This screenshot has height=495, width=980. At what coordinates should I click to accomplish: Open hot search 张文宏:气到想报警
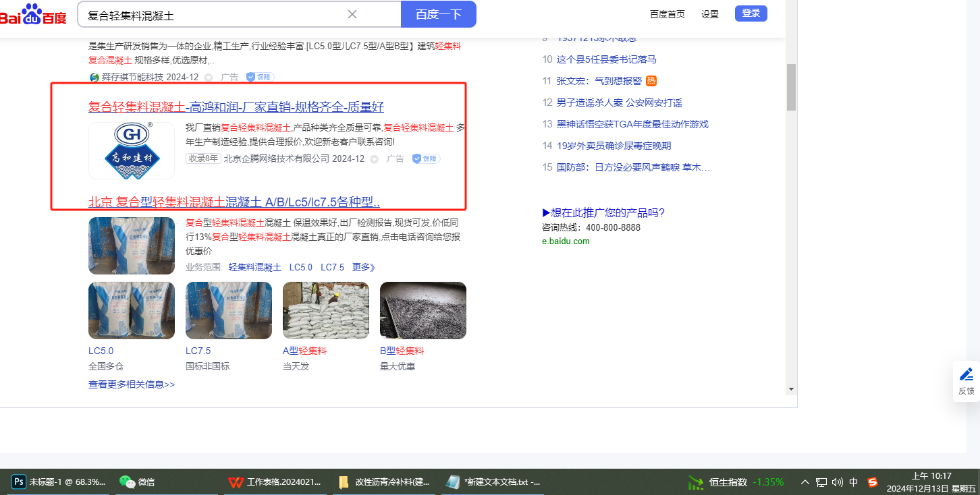(599, 81)
